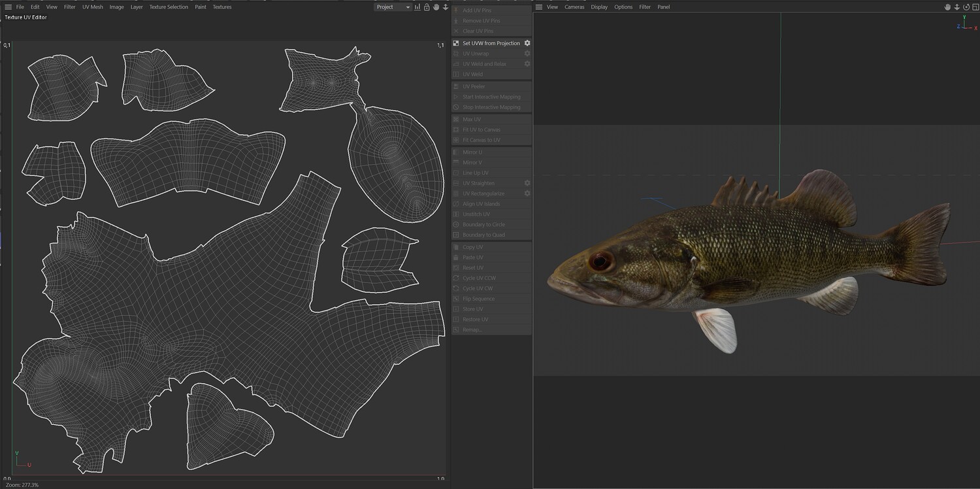The width and height of the screenshot is (980, 489).
Task: Click the Unstitch UV command
Action: 491,214
